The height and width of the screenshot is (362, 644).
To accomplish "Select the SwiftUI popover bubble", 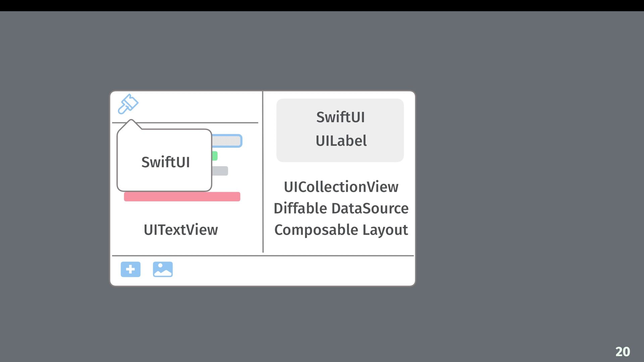I will [x=164, y=160].
